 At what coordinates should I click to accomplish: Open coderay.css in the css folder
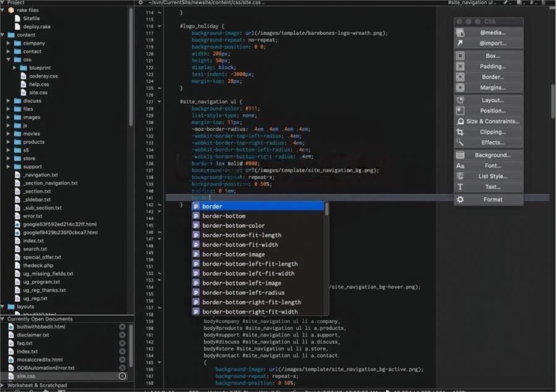point(43,76)
